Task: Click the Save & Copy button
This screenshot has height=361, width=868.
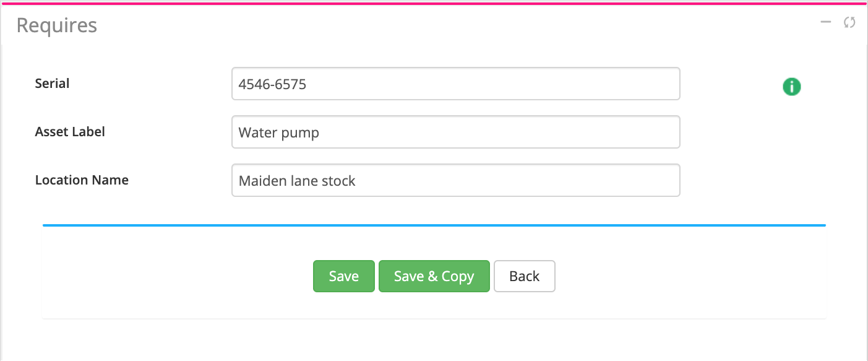Action: coord(434,276)
